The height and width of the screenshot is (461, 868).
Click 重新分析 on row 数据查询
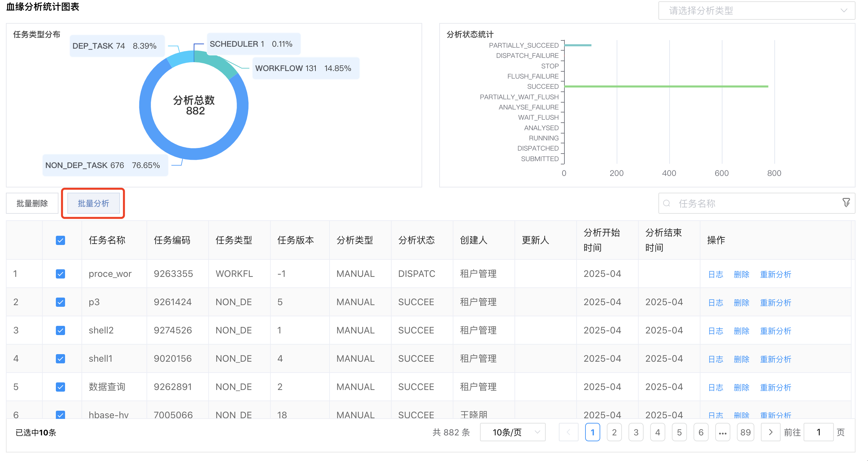[x=776, y=387]
